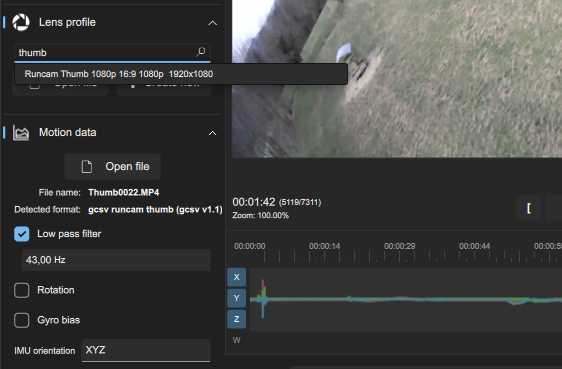Image resolution: width=562 pixels, height=369 pixels.
Task: Enable the Rotation checkbox
Action: [22, 290]
